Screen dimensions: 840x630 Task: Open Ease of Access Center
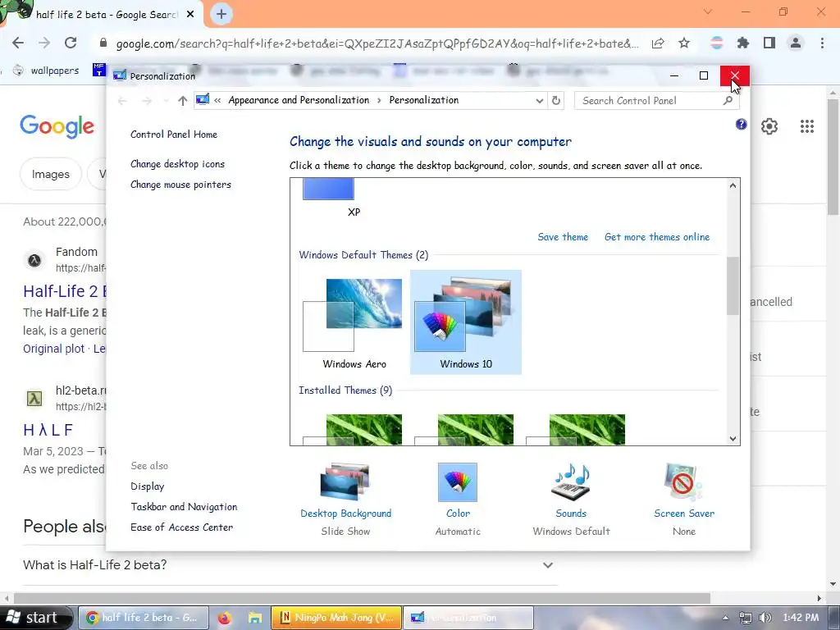[181, 527]
